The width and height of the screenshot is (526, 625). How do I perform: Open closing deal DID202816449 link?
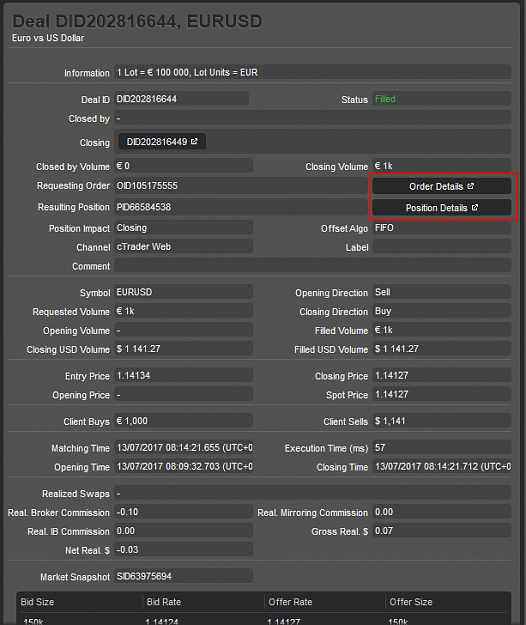162,142
